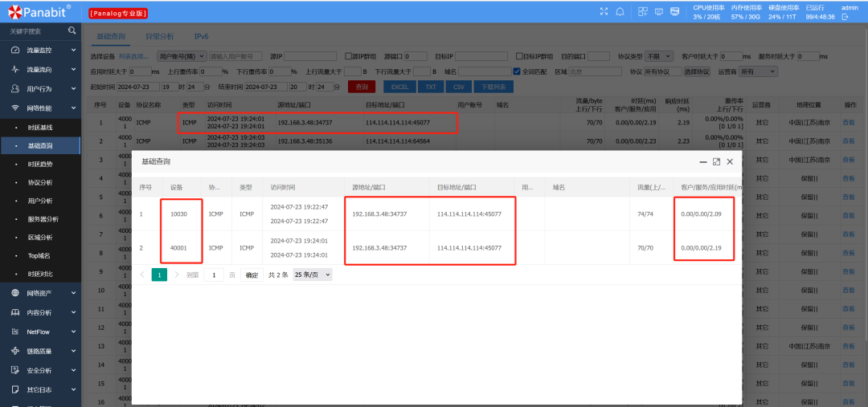Click the 网络资产 globe icon in sidebar

tap(15, 293)
